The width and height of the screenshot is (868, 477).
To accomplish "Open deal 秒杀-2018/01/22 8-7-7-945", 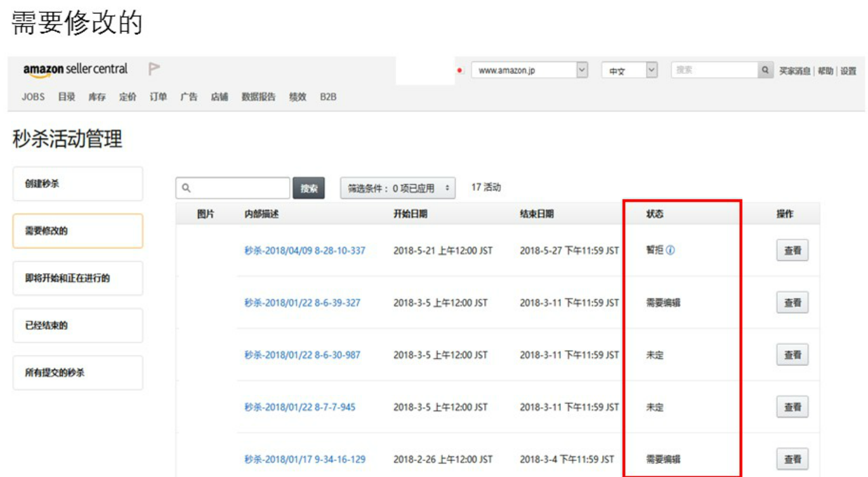I will coord(299,407).
